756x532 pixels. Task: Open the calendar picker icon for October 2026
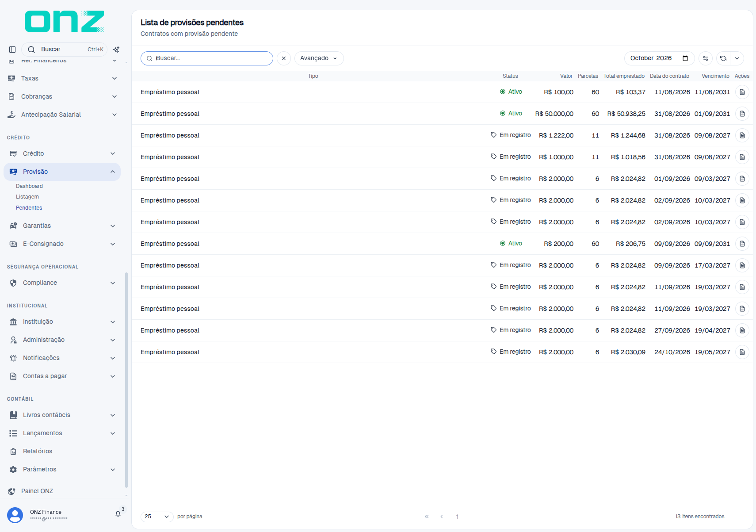tap(685, 58)
